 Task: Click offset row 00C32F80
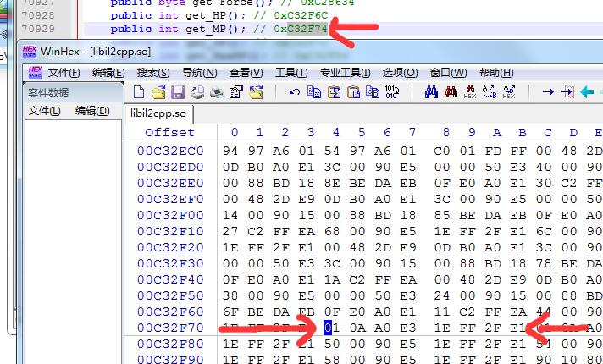click(x=170, y=344)
